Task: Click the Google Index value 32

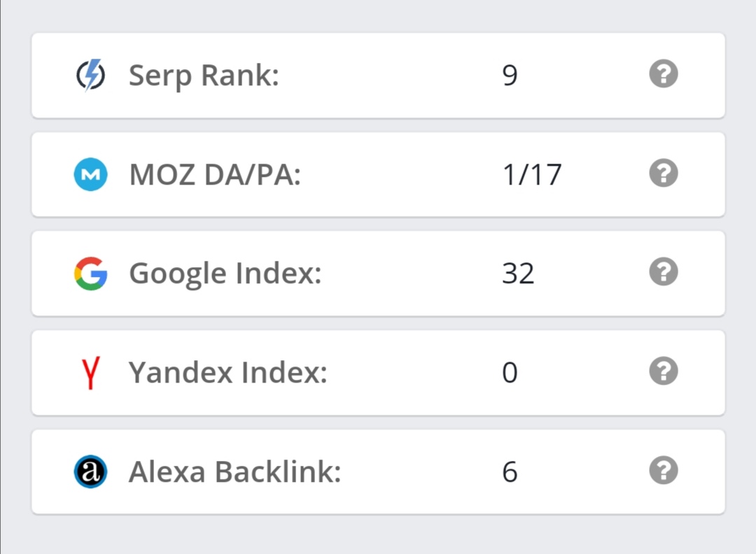Action: point(518,274)
